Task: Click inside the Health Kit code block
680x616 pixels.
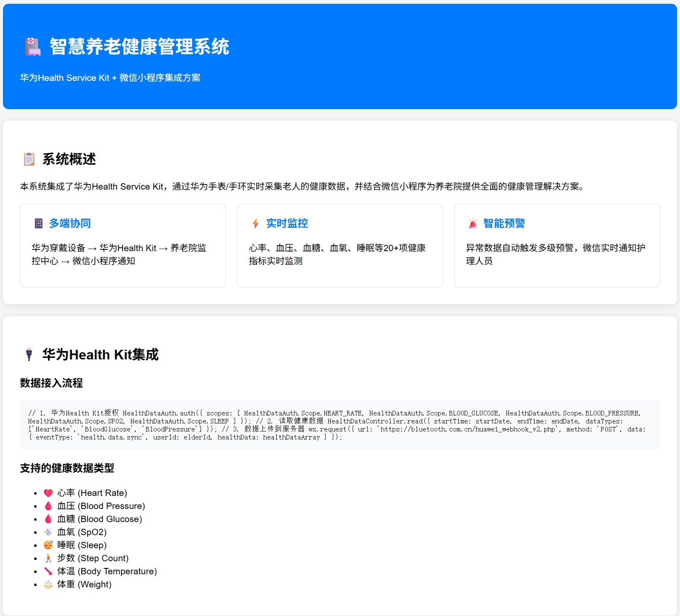Action: [x=340, y=425]
